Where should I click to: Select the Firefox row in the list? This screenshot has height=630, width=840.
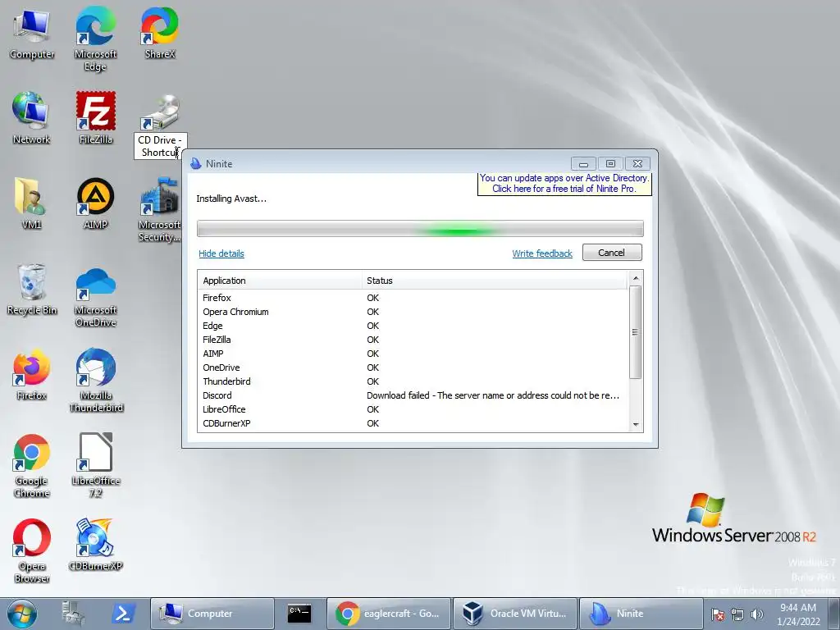(x=413, y=298)
